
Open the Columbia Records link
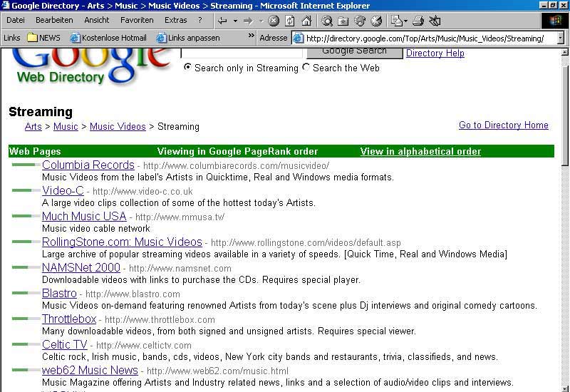(x=88, y=165)
